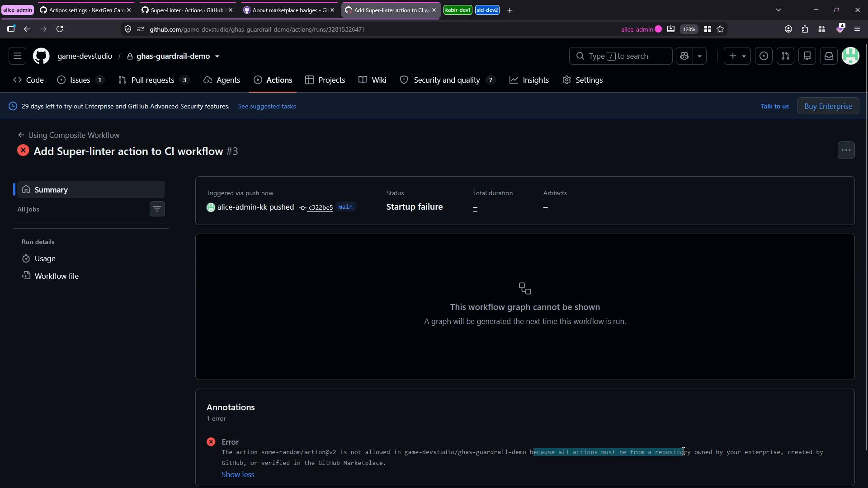Open the Create new plus dropdown

737,56
